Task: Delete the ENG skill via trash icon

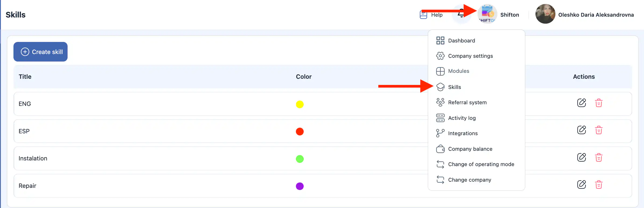Action: click(598, 103)
